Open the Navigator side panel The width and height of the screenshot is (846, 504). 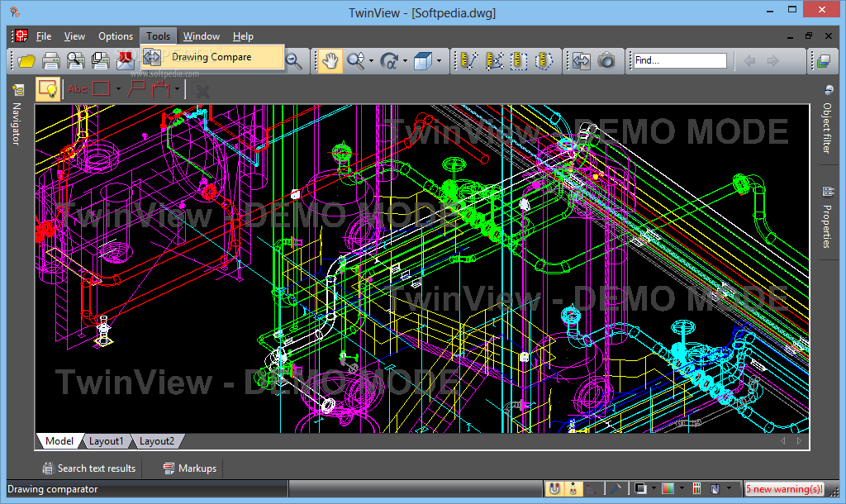point(17,124)
